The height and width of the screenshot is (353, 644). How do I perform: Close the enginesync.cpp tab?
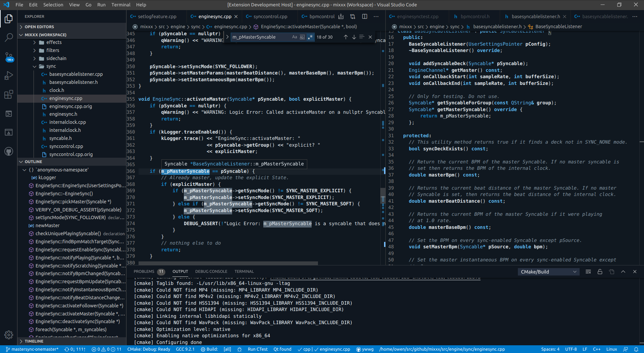point(236,16)
